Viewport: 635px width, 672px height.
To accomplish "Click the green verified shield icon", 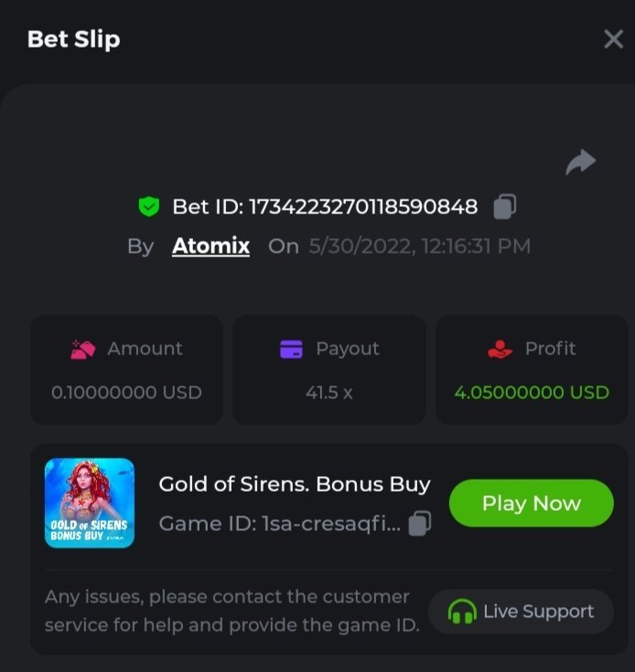I will click(x=149, y=207).
